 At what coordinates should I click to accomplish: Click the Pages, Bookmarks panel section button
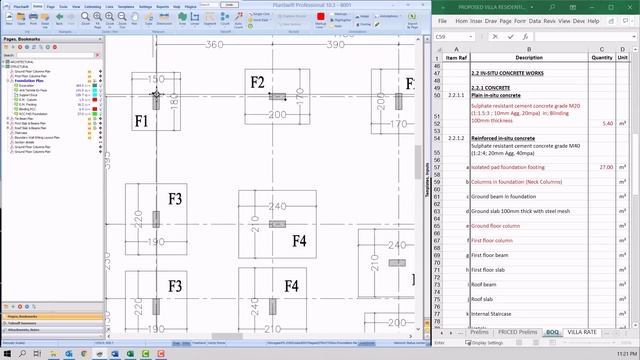tap(53, 317)
